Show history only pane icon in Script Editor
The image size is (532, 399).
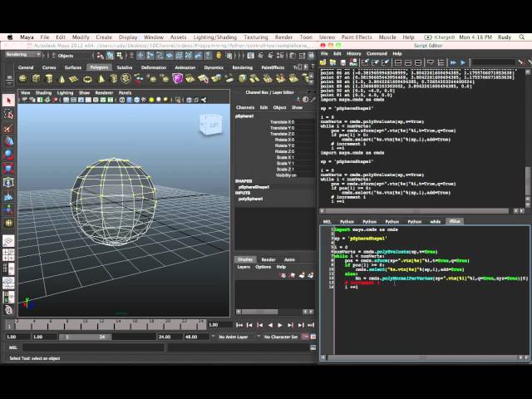(x=398, y=62)
